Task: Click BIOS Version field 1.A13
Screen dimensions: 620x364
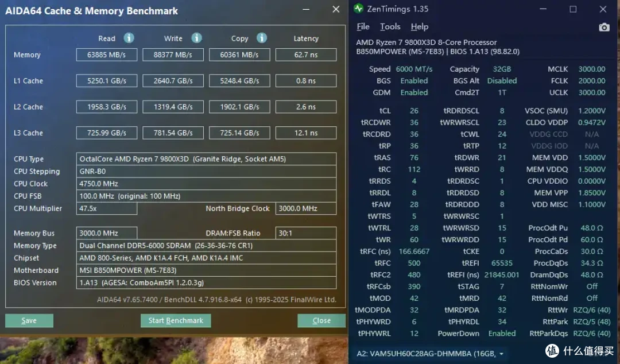Action: (207, 282)
